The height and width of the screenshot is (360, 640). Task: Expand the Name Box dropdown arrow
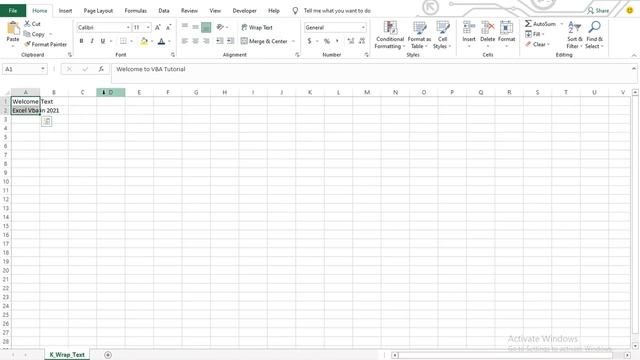[x=42, y=69]
